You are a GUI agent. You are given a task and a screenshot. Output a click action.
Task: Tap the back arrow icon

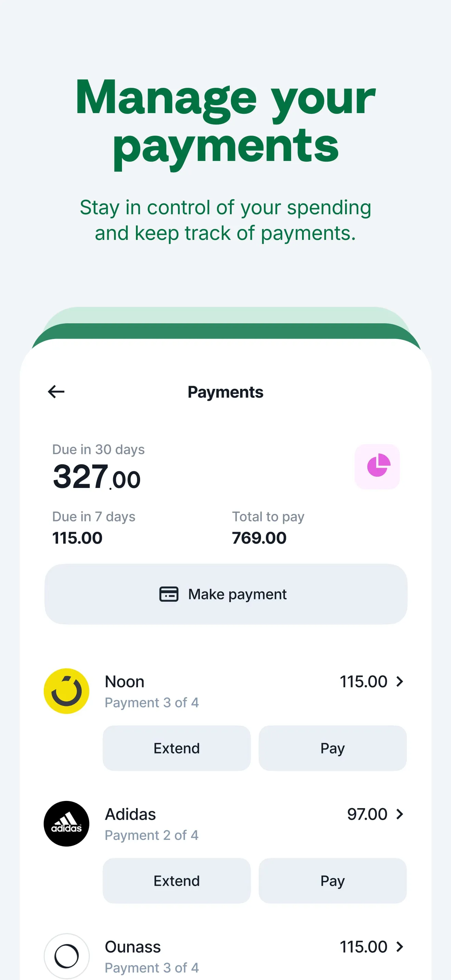56,392
